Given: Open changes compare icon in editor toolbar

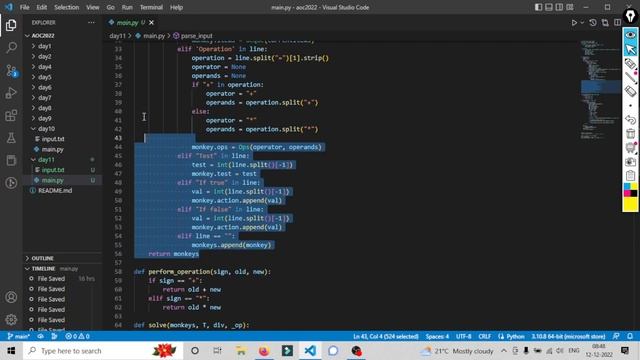Looking at the screenshot, I should [605, 23].
